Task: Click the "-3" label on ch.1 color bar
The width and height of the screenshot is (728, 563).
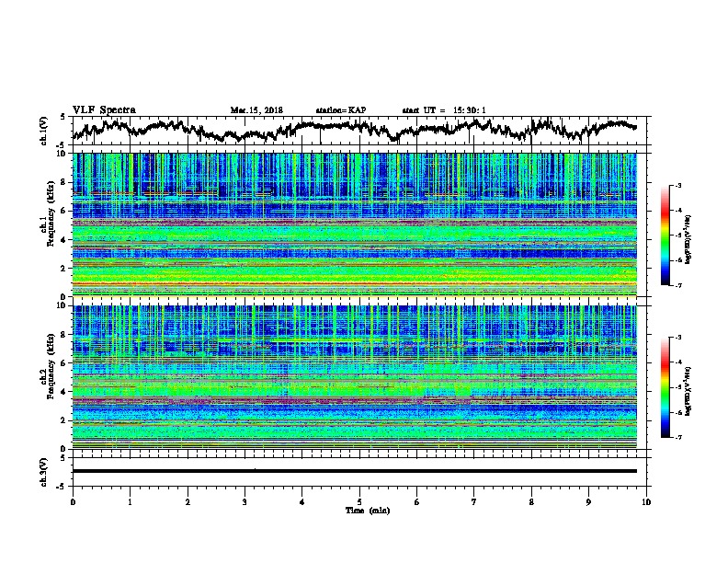Action: pyautogui.click(x=677, y=186)
